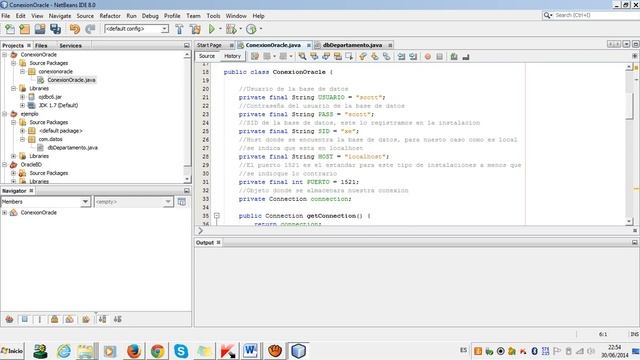Screen dimensions: 640x360
Task: Click the Last Edit editor toolbar icon
Action: [255, 56]
